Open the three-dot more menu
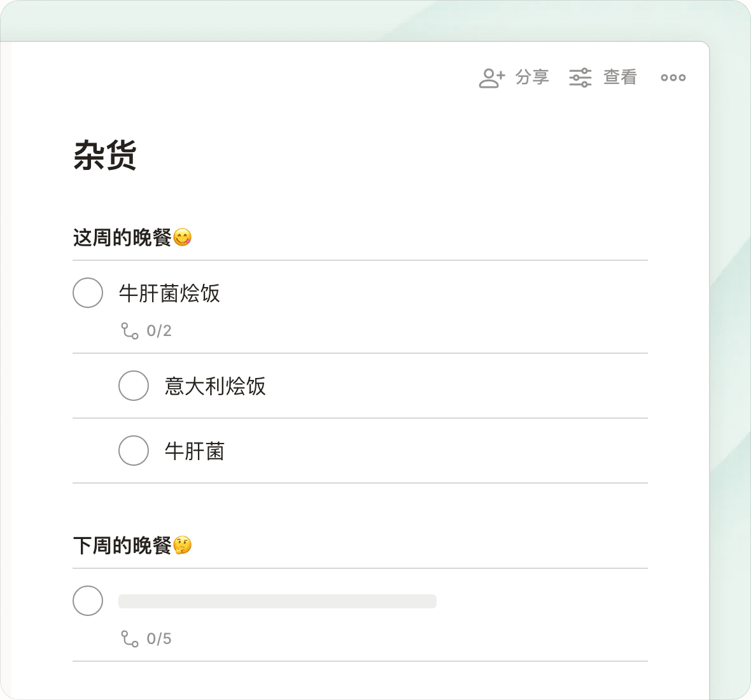 673,78
